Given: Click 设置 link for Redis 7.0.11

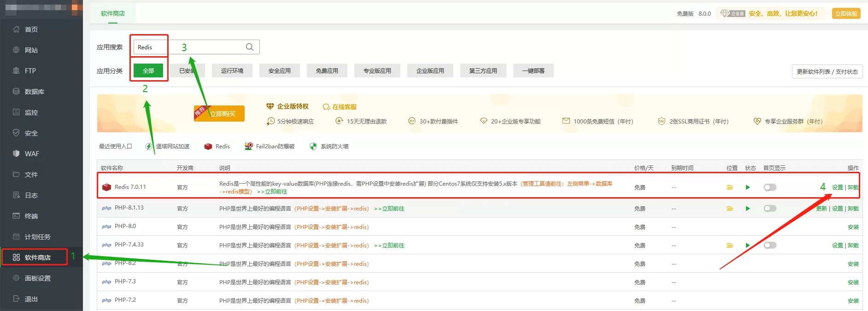Looking at the screenshot, I should [837, 188].
